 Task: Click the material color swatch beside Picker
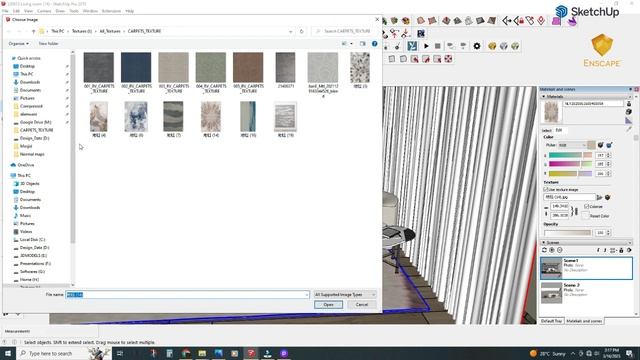point(591,145)
